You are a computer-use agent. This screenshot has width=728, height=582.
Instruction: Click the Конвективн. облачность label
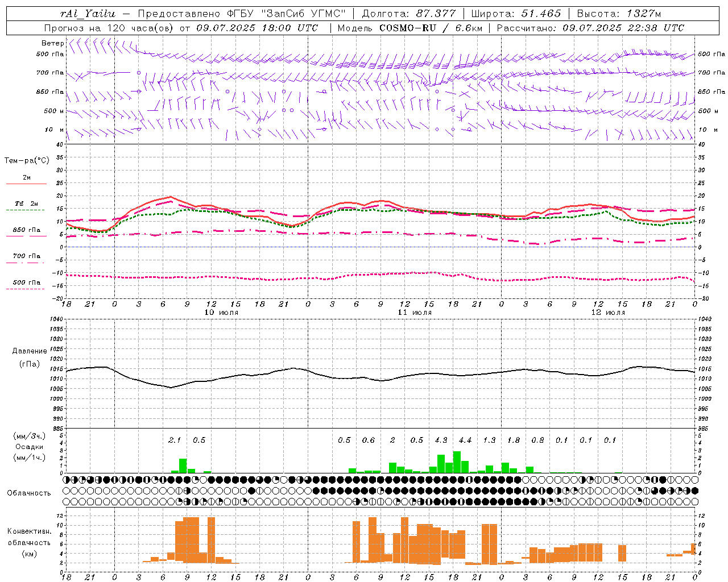point(29,537)
